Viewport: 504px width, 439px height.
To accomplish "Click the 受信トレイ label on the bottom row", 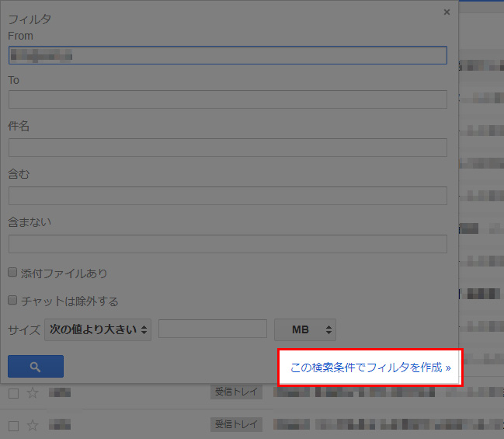I will click(x=236, y=425).
